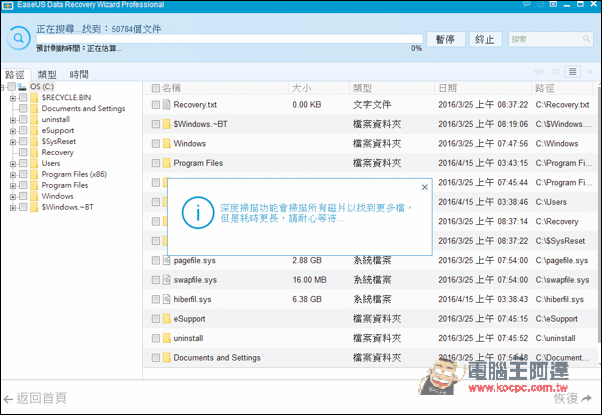Expand the Windows tree node

click(13, 197)
